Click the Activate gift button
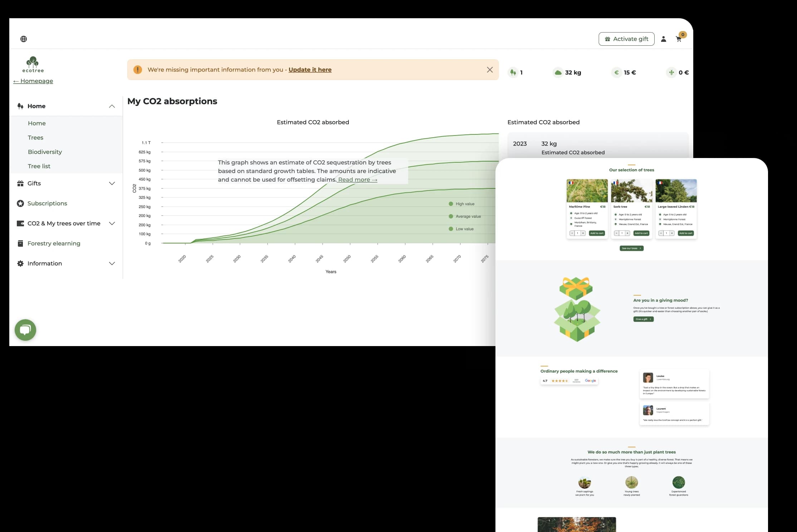Screen dimensions: 797x532 click(626, 39)
